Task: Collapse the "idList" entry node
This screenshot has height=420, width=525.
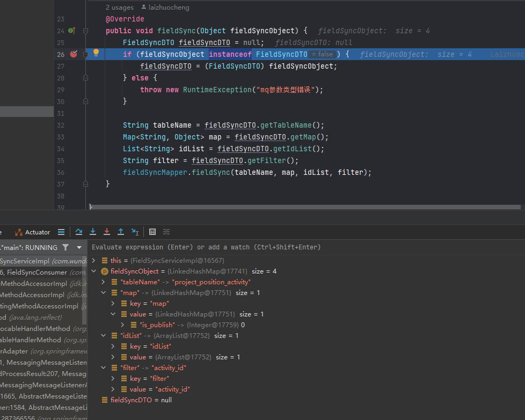Action: click(104, 335)
